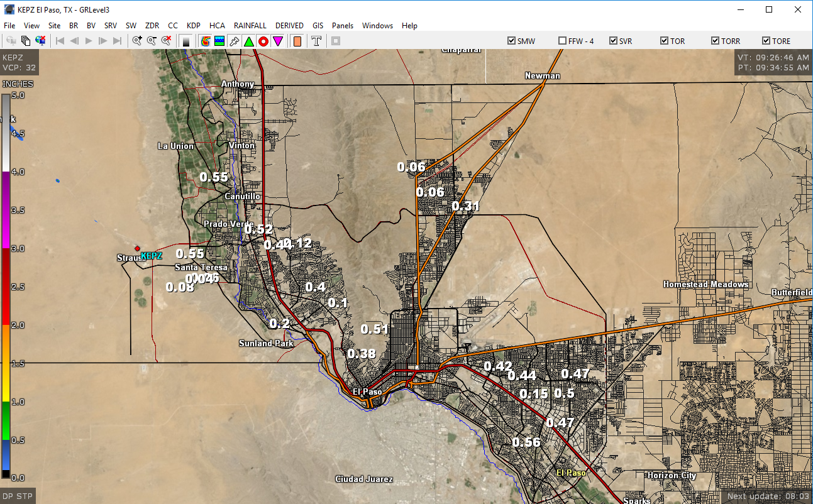Open the Windows menu

pyautogui.click(x=377, y=26)
